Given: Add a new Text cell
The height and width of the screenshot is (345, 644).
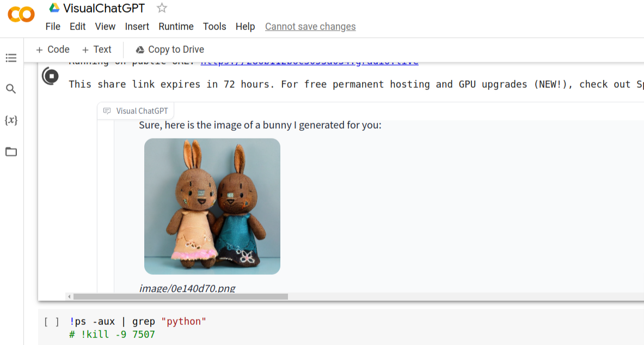Looking at the screenshot, I should [x=96, y=50].
